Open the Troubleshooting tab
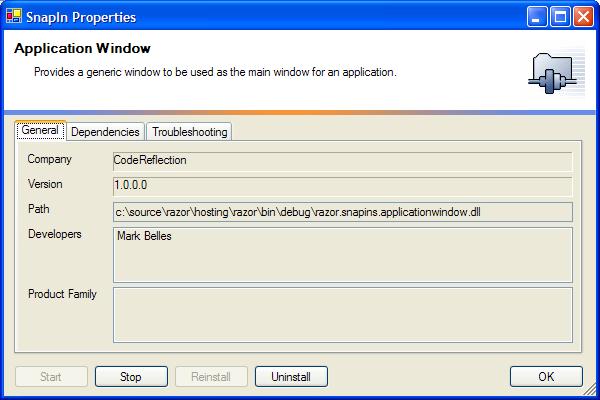Screen dimensions: 600x400 (189, 132)
